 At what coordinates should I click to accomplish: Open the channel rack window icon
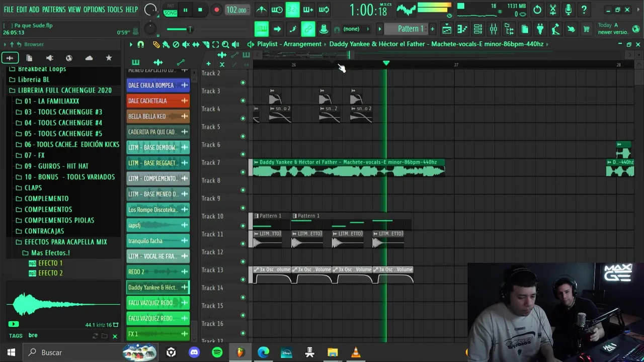pyautogui.click(x=478, y=29)
